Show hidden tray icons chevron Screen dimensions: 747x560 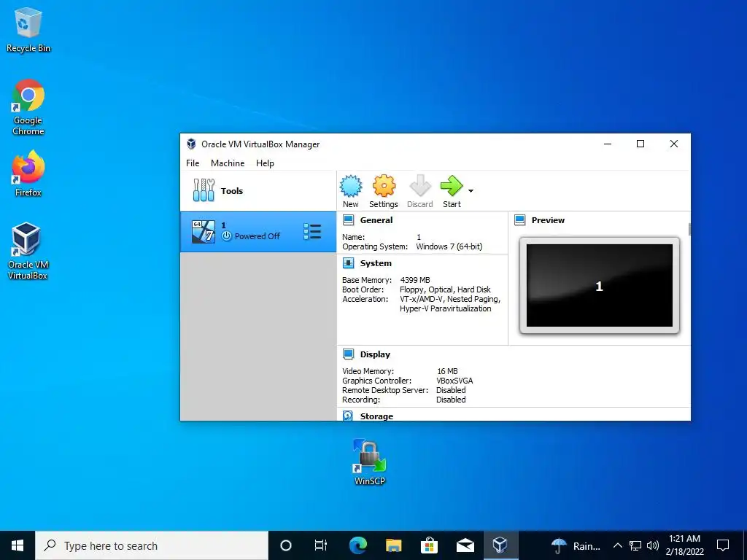tap(617, 545)
